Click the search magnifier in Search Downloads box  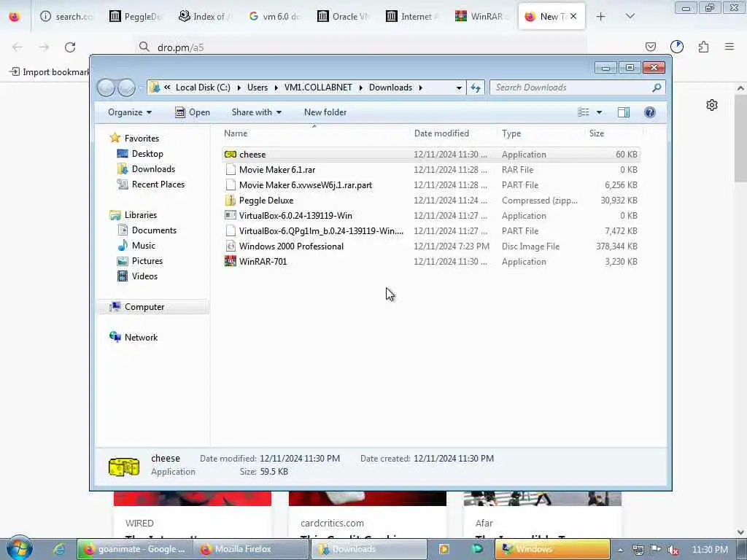tap(657, 87)
